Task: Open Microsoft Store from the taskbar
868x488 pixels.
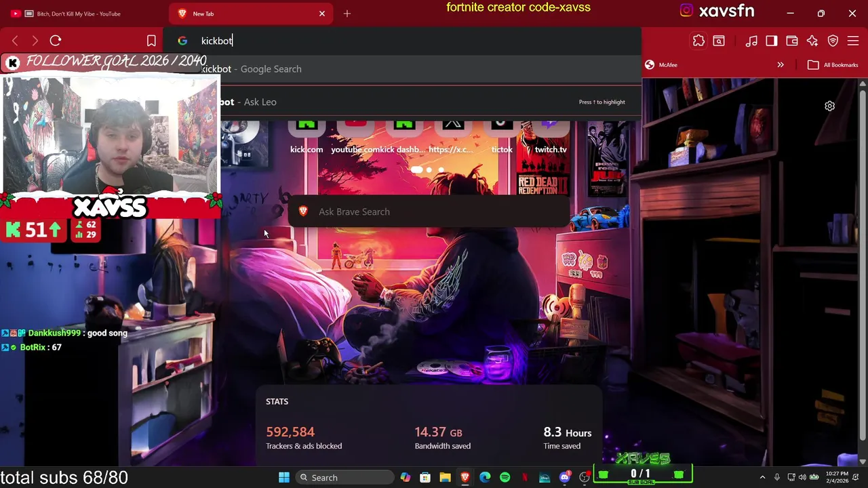Action: (x=425, y=478)
